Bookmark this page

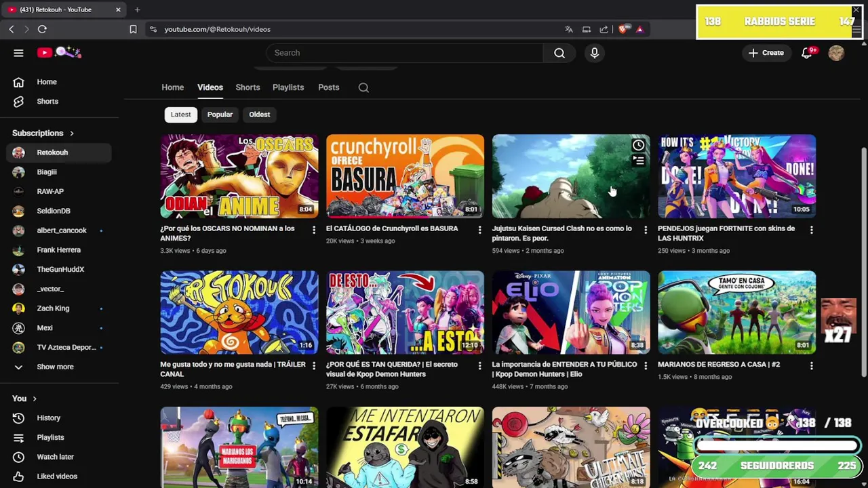click(x=133, y=29)
